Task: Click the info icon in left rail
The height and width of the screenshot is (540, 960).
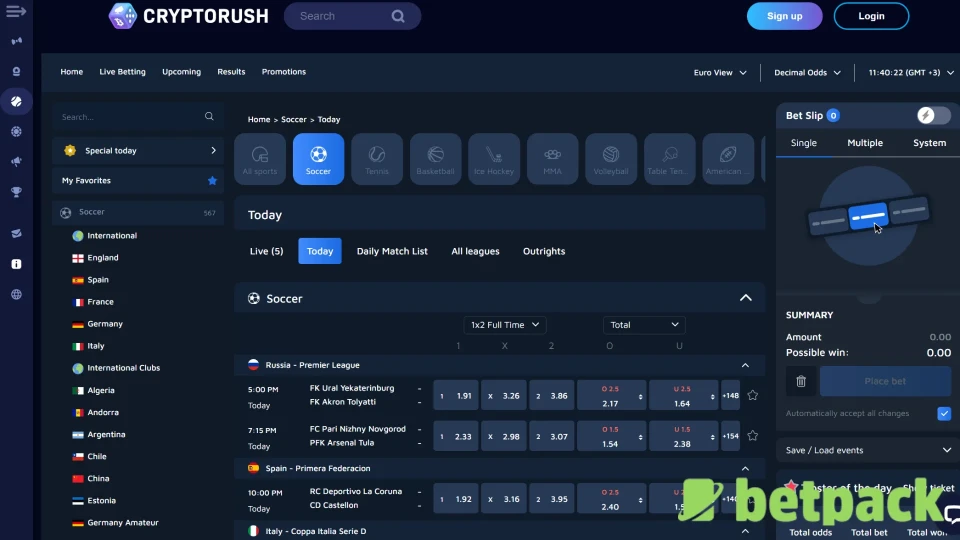Action: [x=17, y=264]
